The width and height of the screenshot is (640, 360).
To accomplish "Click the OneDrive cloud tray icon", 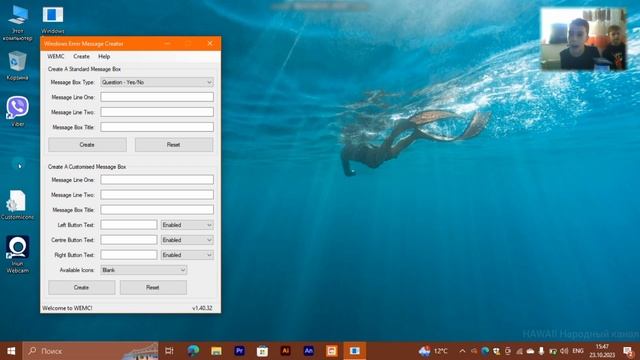I will click(x=530, y=351).
